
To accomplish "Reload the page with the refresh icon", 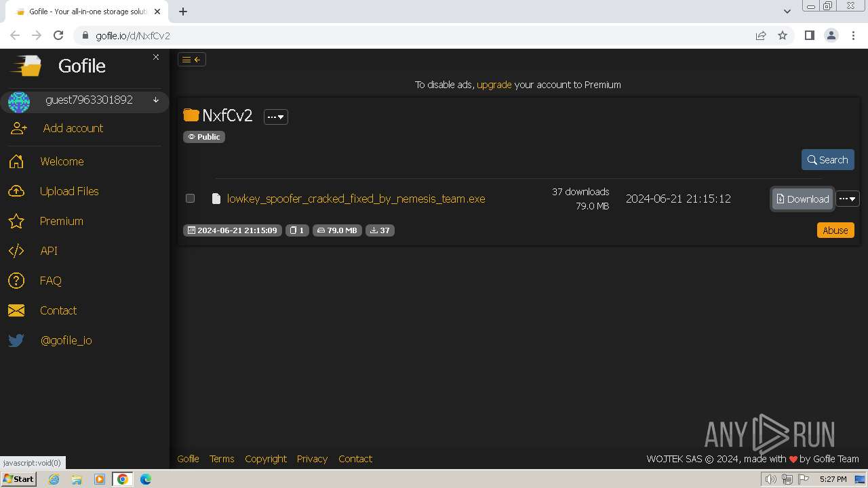I will click(x=58, y=36).
